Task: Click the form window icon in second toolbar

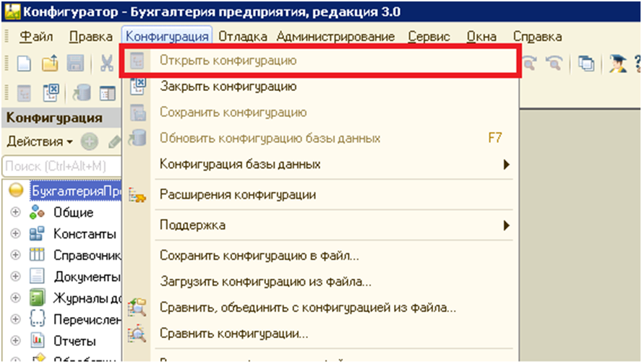Action: [x=108, y=94]
